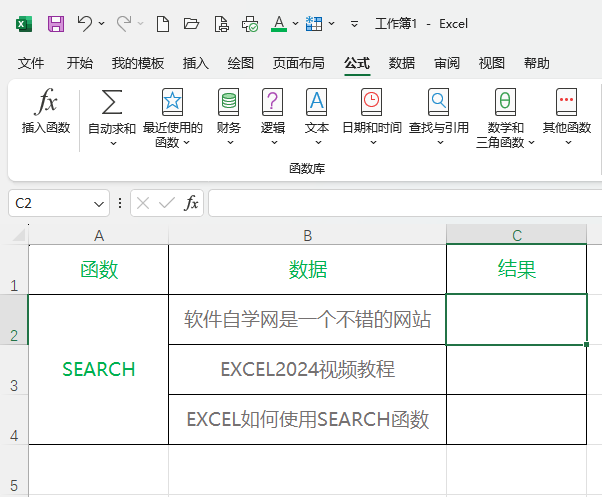Click the fx insert function button in formula bar
This screenshot has height=497, width=602.
pos(191,203)
